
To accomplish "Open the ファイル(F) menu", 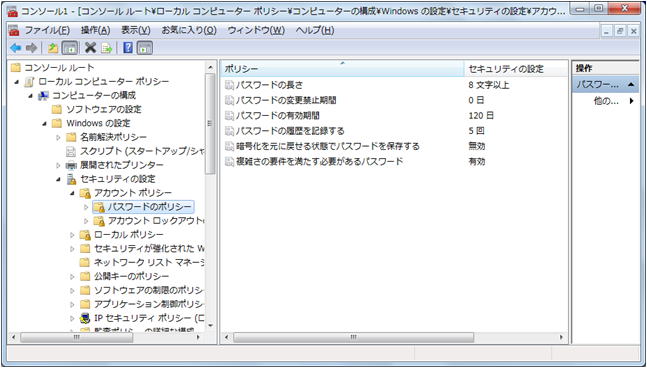I will click(47, 31).
